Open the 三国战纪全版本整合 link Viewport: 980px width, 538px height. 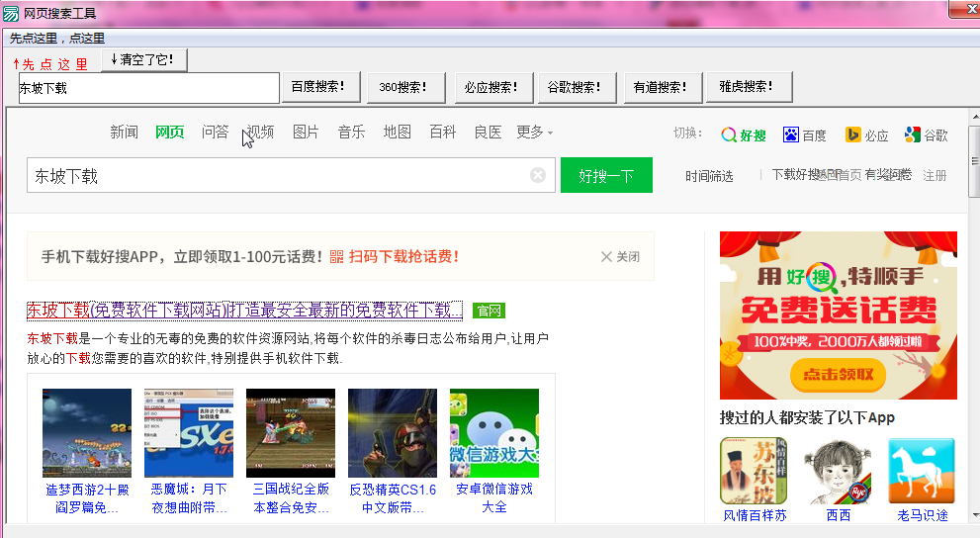click(x=291, y=498)
